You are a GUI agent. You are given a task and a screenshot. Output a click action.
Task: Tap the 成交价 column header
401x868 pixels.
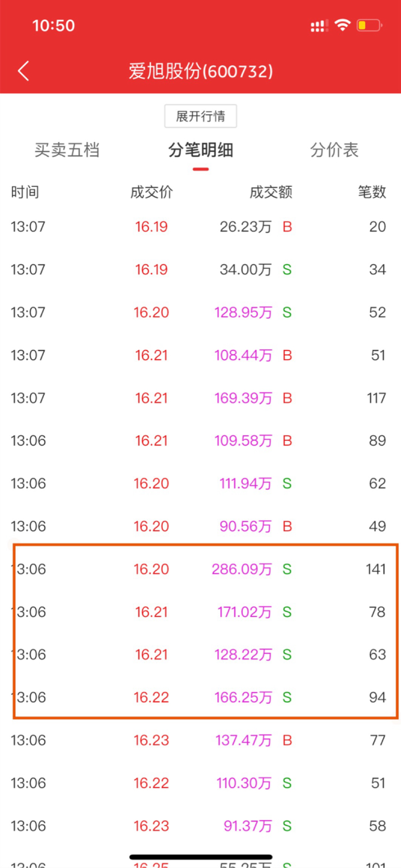[x=151, y=192]
